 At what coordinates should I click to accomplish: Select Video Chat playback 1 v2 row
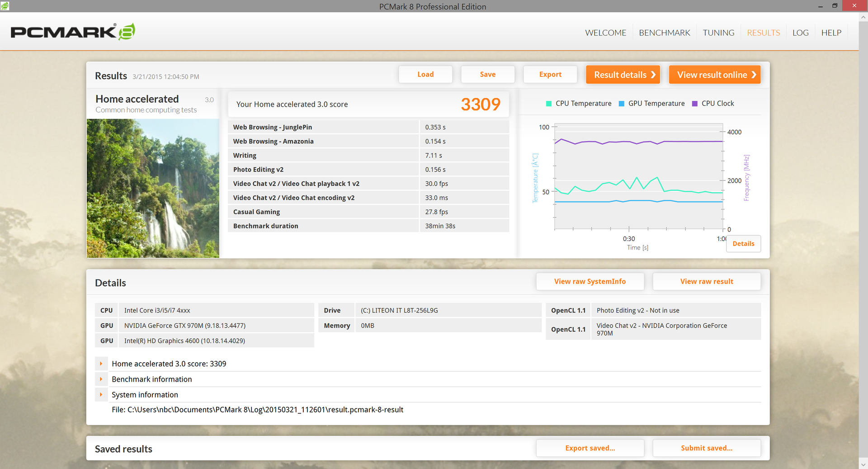coord(368,184)
